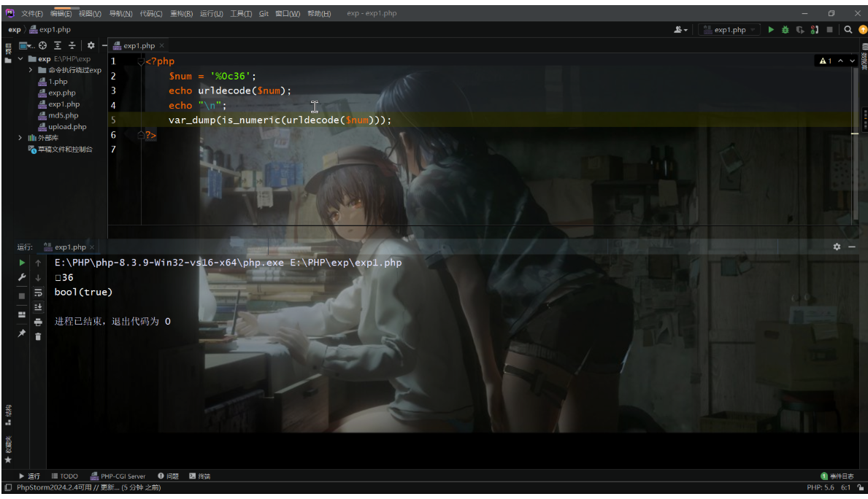
Task: Start listening for PHP debug connections
Action: (814, 30)
